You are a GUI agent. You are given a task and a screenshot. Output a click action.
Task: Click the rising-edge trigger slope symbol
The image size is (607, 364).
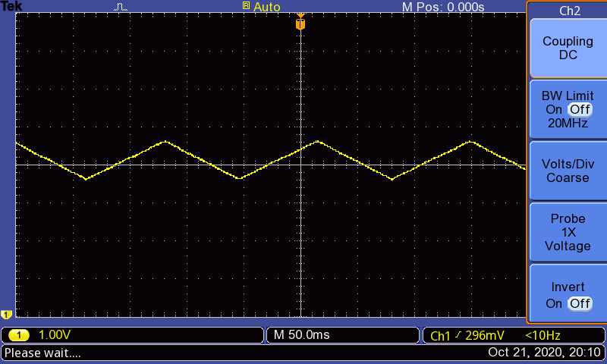click(458, 335)
